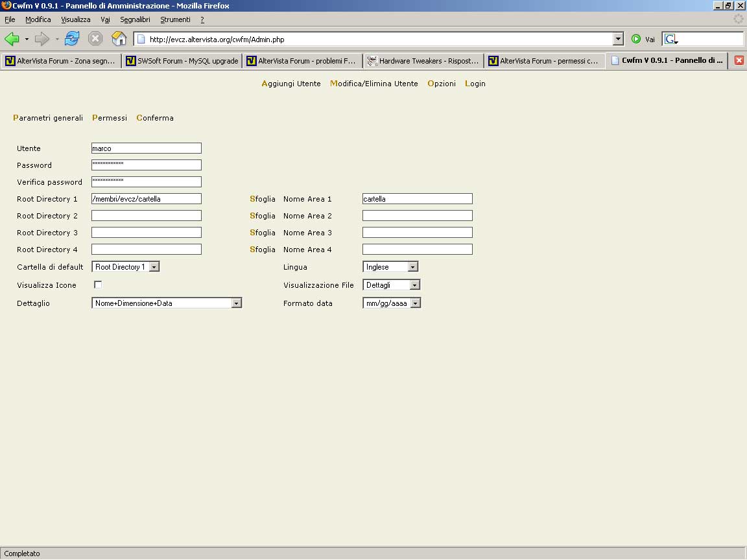Image resolution: width=747 pixels, height=560 pixels.
Task: Click the Stop loading icon
Action: click(x=95, y=39)
